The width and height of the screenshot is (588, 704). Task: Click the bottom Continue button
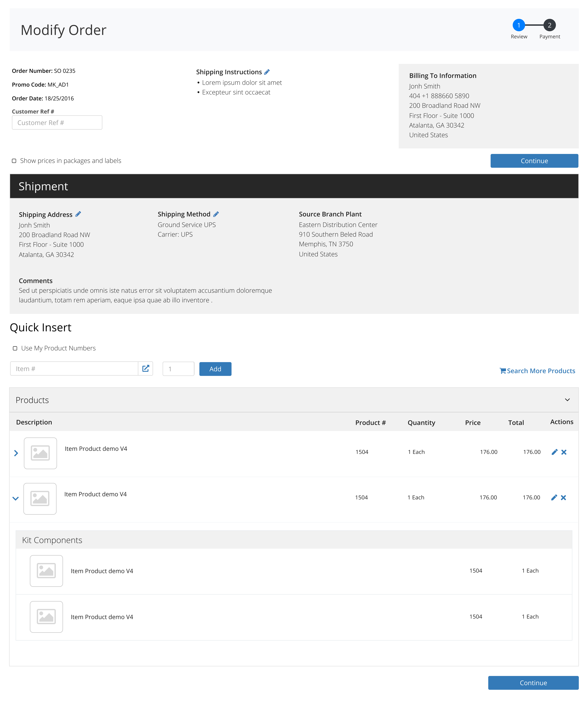pos(533,683)
